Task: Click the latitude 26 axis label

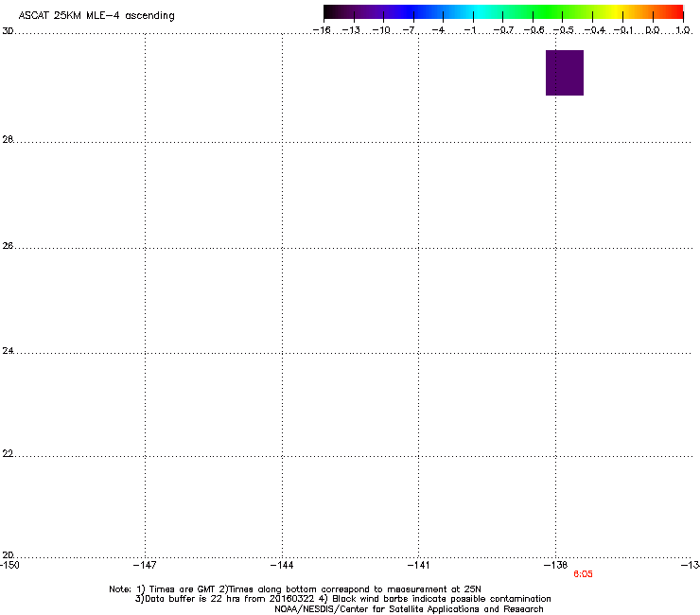Action: click(8, 246)
